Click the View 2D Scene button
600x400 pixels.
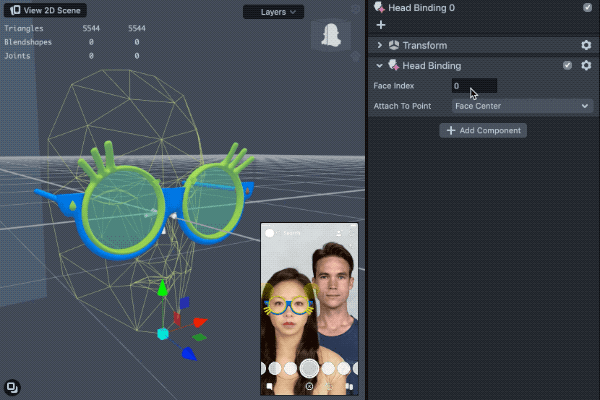(46, 10)
